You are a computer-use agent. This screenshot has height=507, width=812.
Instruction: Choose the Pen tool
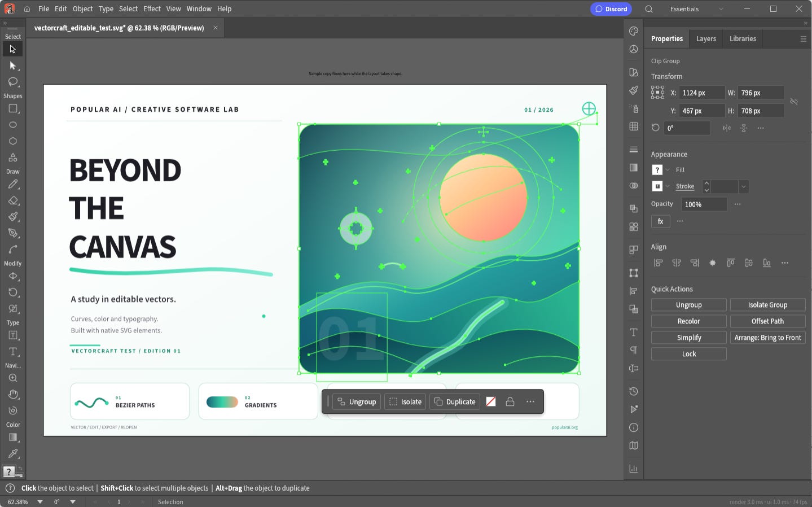[13, 233]
